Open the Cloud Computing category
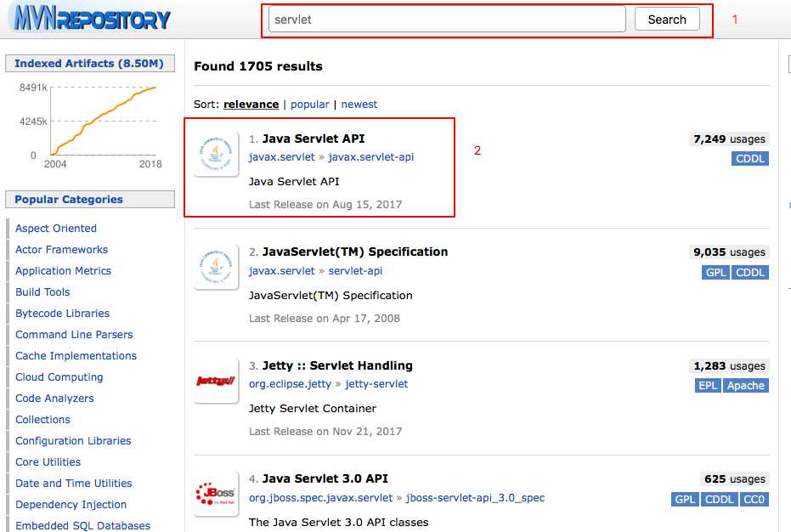The width and height of the screenshot is (791, 532). [59, 376]
